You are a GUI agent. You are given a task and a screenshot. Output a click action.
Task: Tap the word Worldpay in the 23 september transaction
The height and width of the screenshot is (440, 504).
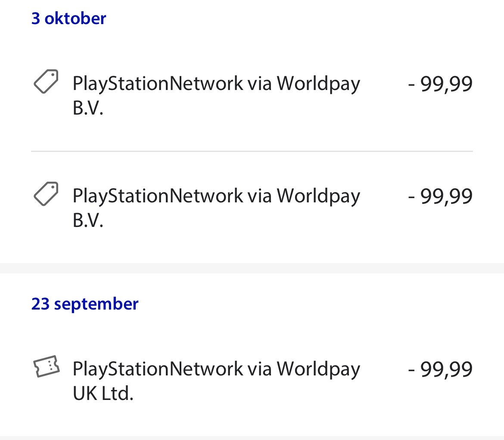[318, 369]
